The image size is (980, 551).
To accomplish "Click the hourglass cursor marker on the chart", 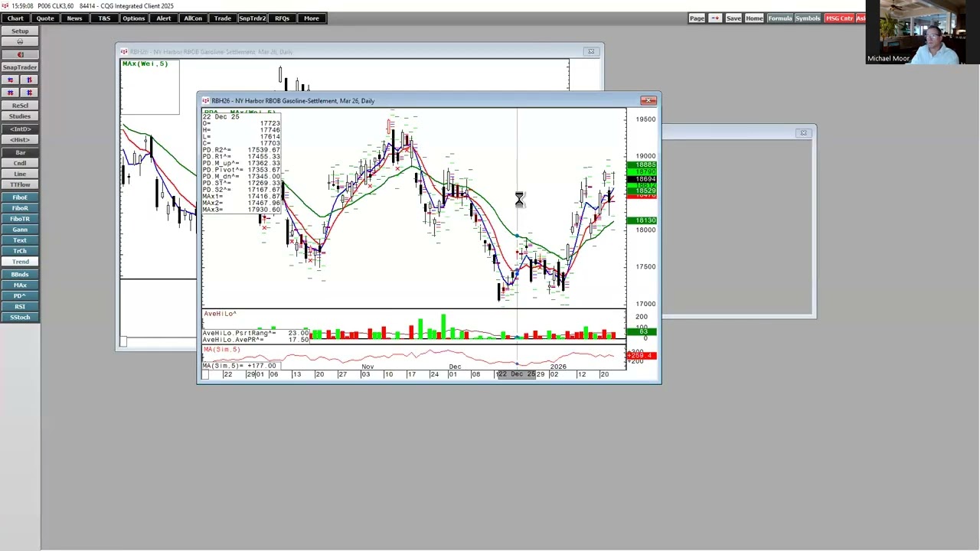I will coord(519,200).
